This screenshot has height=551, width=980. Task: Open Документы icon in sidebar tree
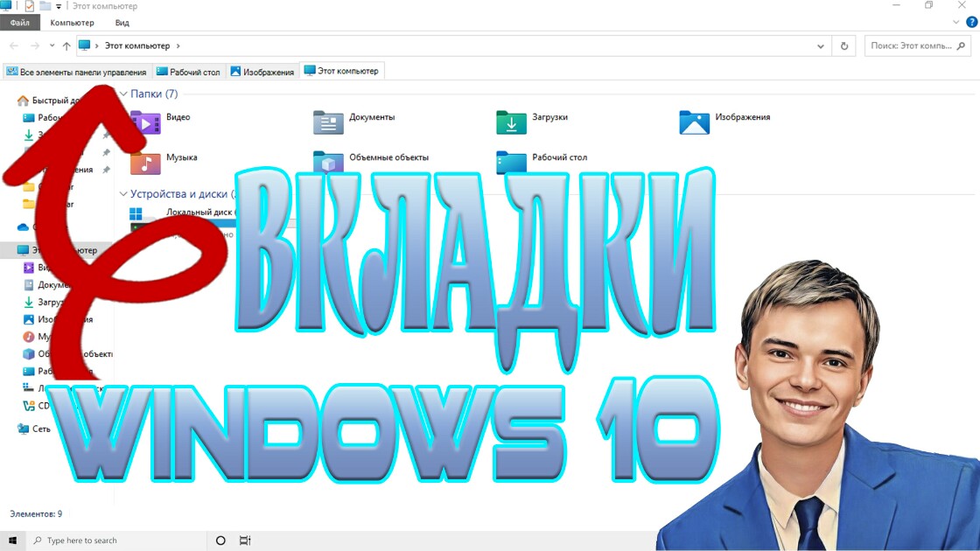pos(29,285)
